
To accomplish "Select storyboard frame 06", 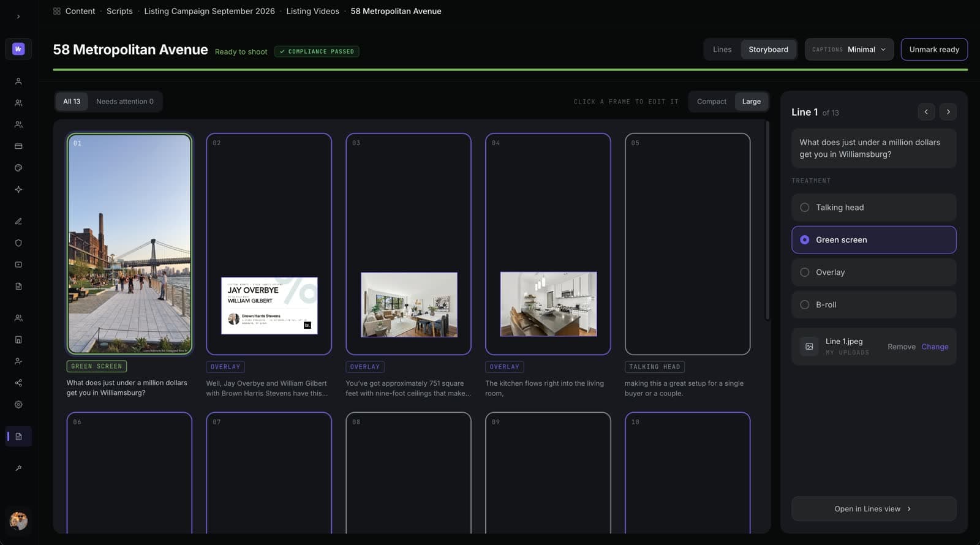I will (x=129, y=473).
